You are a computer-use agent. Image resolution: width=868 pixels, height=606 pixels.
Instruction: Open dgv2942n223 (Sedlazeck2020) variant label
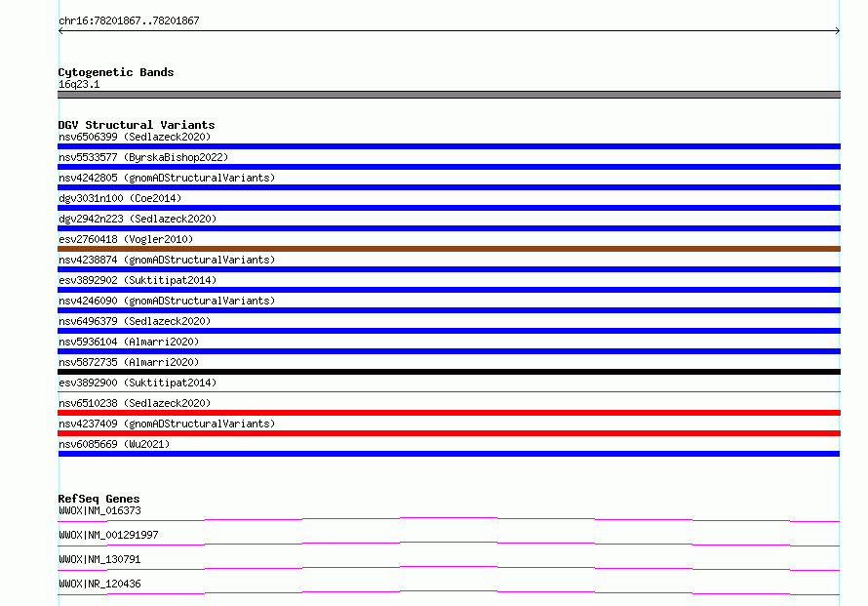(138, 219)
